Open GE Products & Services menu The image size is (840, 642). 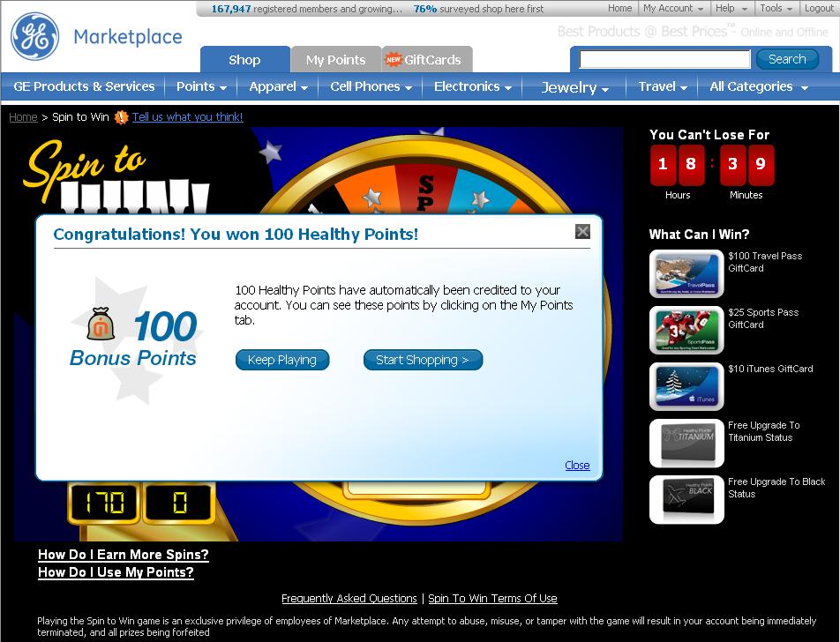(x=84, y=86)
